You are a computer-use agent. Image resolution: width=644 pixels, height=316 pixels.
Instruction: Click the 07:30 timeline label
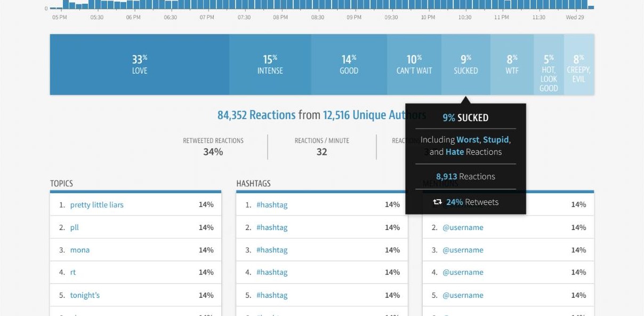click(244, 18)
